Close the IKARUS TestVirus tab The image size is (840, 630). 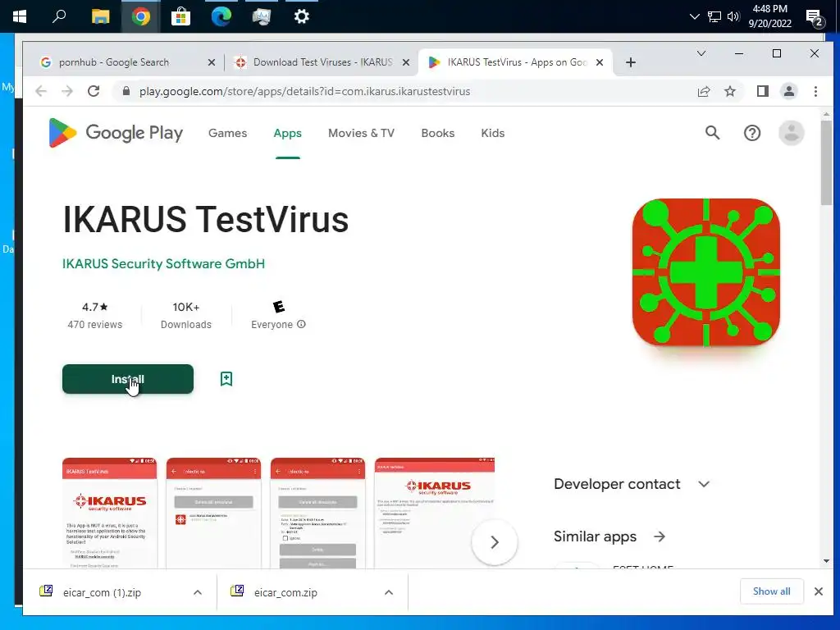[600, 62]
